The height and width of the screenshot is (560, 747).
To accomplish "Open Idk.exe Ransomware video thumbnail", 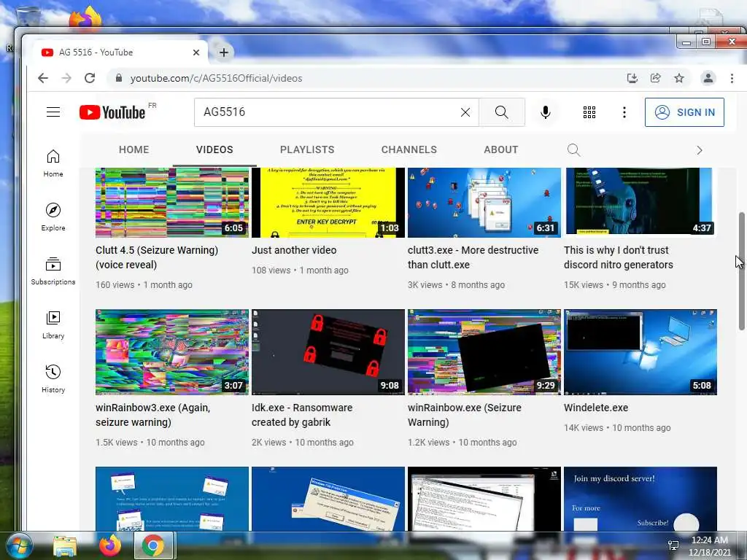I will click(328, 352).
